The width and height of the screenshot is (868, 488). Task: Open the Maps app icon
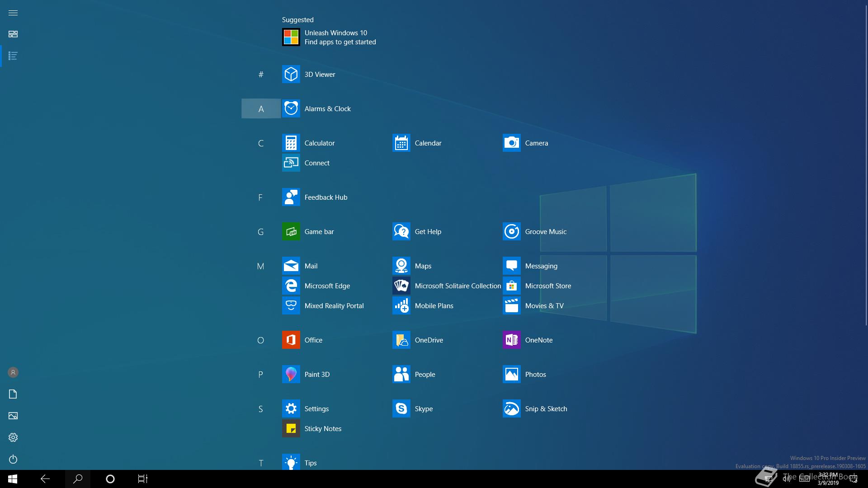(x=401, y=266)
